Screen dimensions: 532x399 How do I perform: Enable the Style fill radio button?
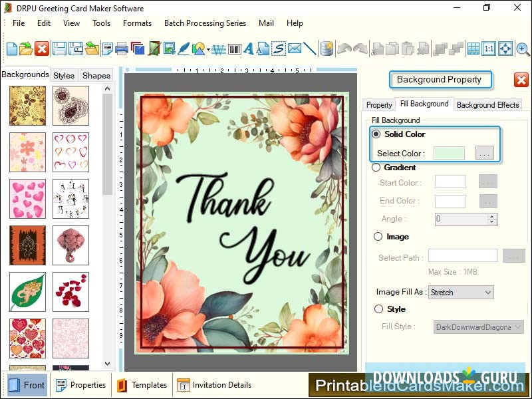[x=378, y=309]
